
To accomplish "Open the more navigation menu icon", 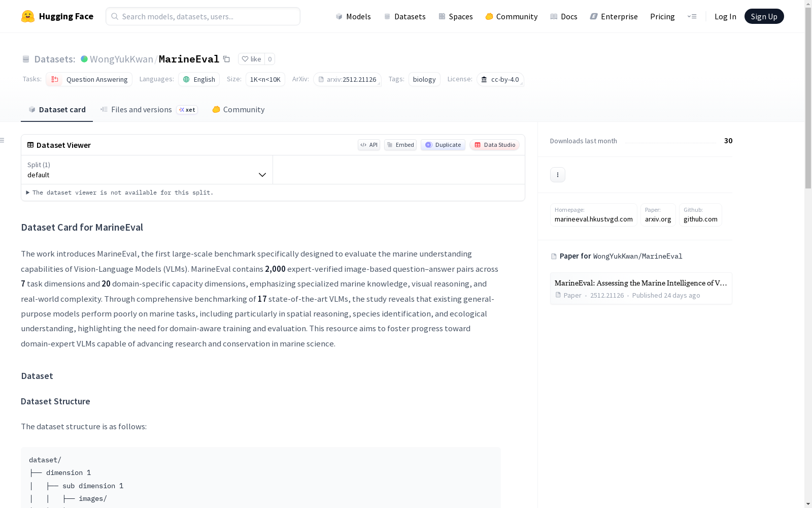I will point(692,16).
